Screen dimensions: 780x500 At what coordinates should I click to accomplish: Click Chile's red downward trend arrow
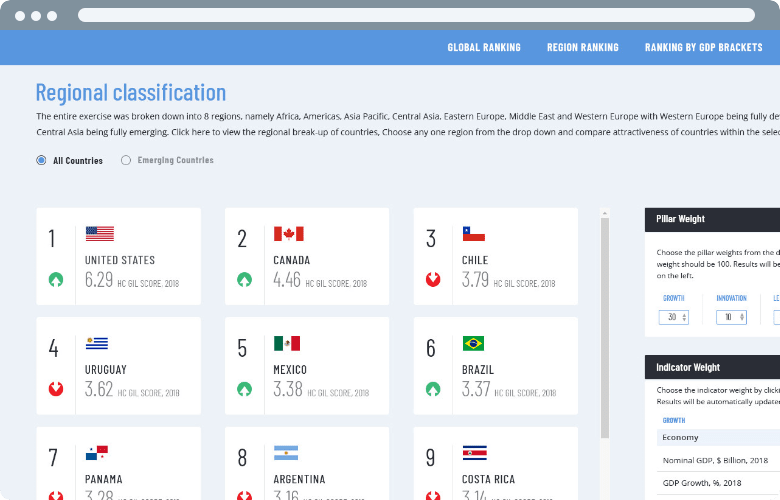tap(433, 280)
